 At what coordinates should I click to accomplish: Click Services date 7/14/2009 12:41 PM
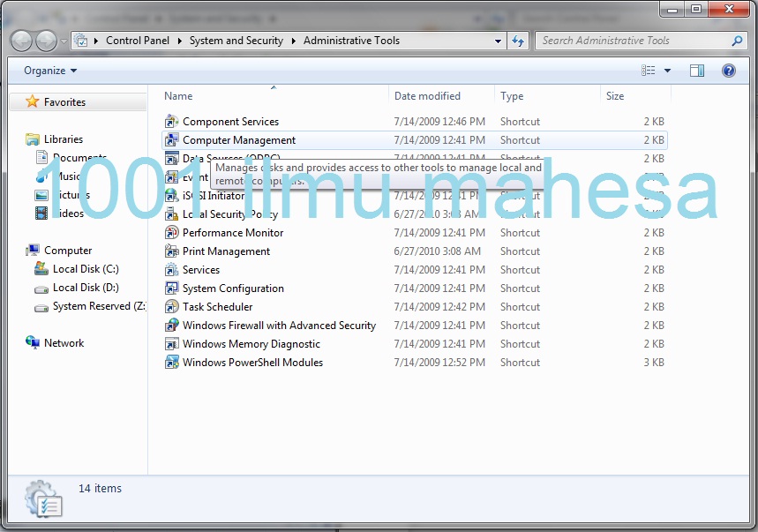coord(439,270)
